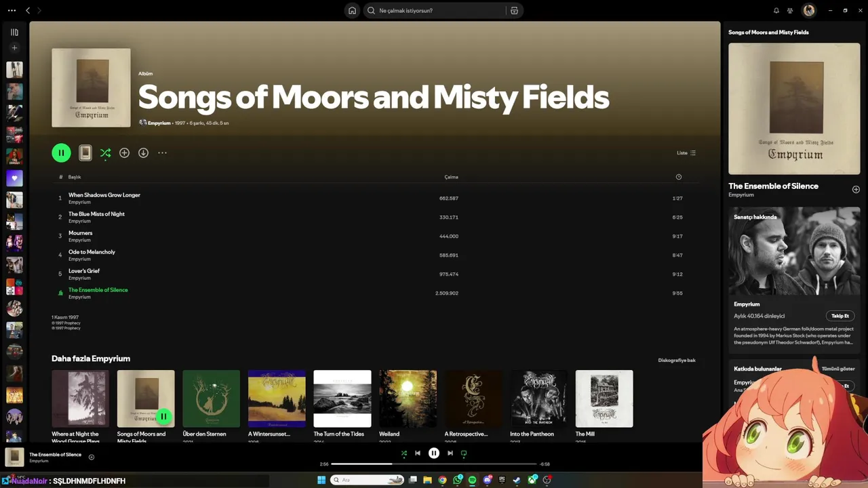This screenshot has height=488, width=868.
Task: Click the large album cover in header
Action: coord(91,87)
